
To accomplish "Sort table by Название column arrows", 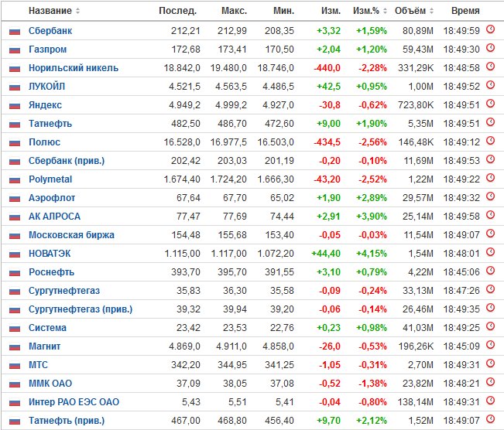I will tap(77, 11).
